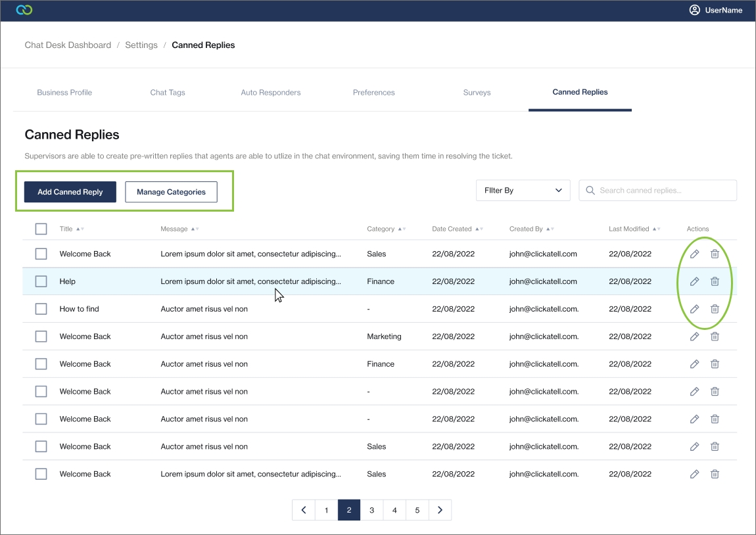The width and height of the screenshot is (756, 535).
Task: Sort by Date Created column arrows
Action: [479, 229]
